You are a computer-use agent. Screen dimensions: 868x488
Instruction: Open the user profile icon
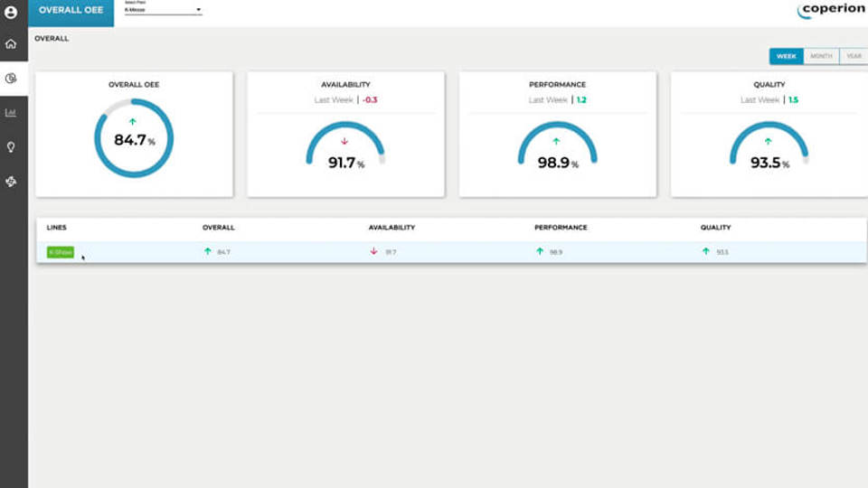pyautogui.click(x=12, y=13)
